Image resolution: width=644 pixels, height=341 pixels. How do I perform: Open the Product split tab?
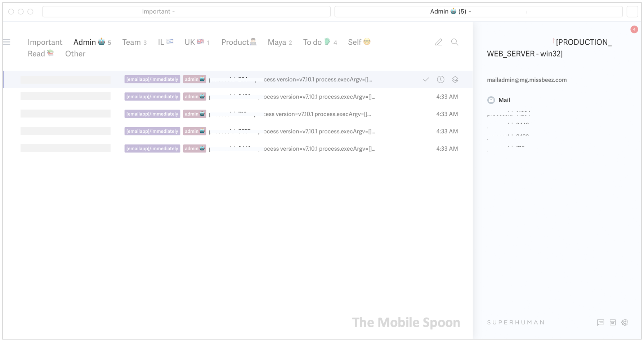[x=239, y=42]
